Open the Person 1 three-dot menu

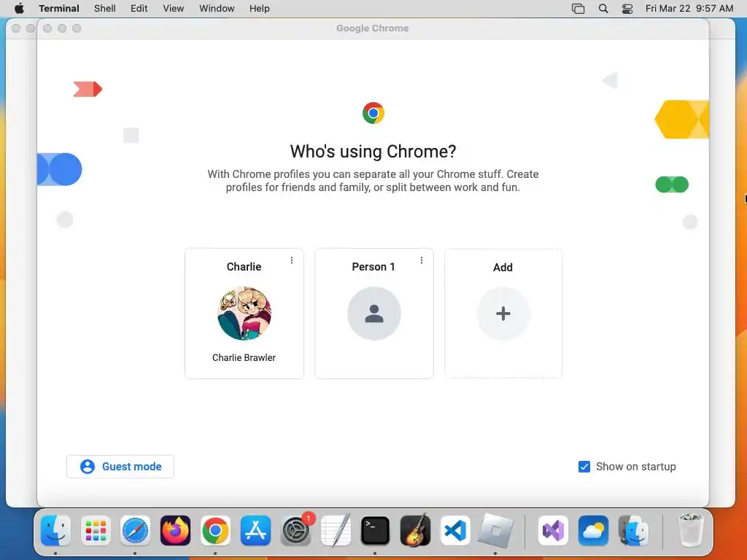coord(422,260)
